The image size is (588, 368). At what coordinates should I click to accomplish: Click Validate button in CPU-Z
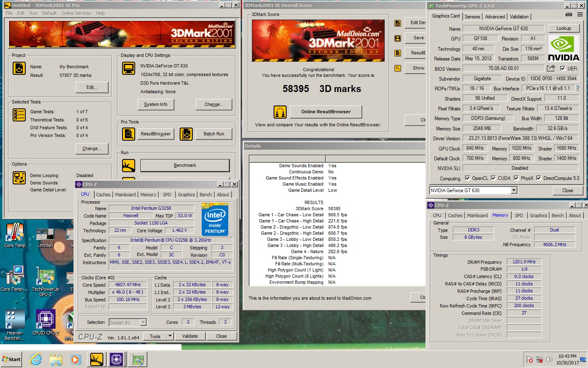point(190,336)
